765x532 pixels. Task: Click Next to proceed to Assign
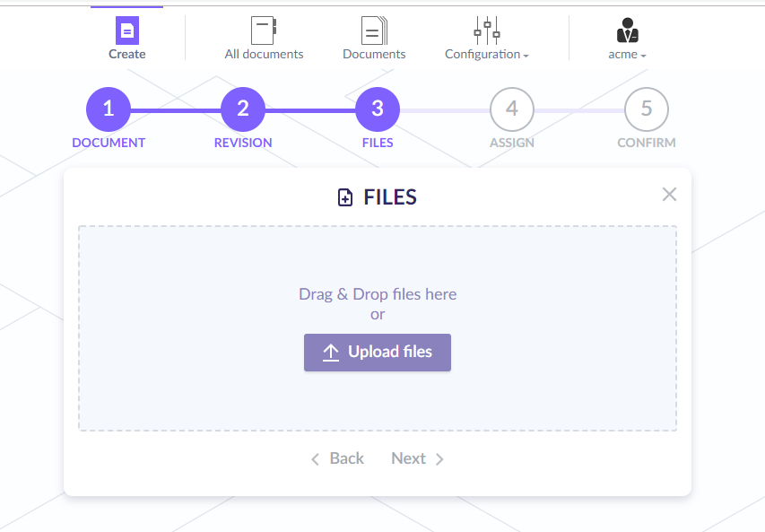417,458
